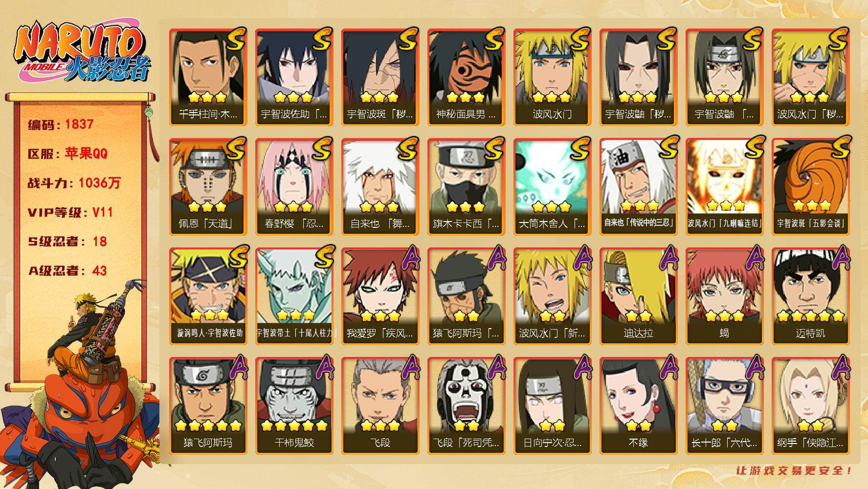
Task: Open the 自来也「传说中的三忍」 card
Action: tap(638, 186)
